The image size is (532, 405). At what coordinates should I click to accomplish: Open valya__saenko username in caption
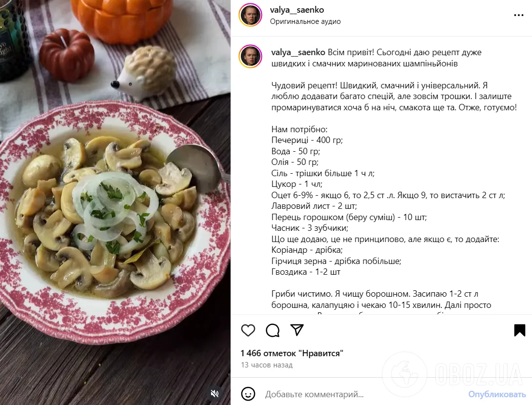298,52
